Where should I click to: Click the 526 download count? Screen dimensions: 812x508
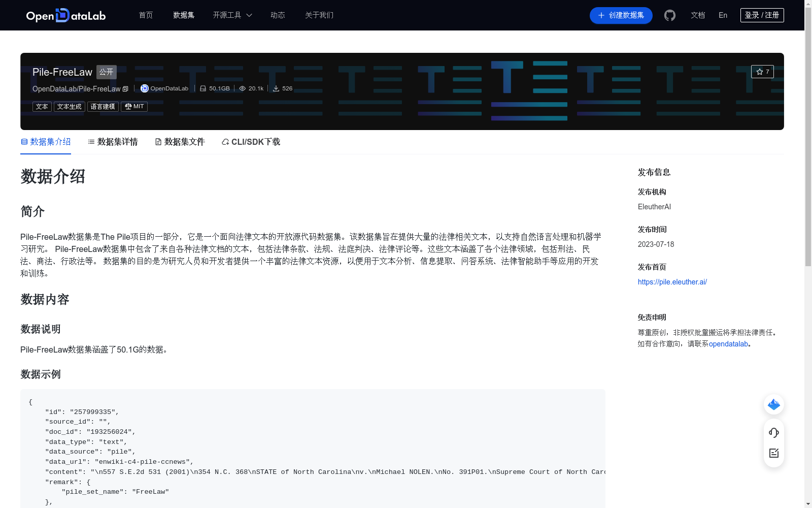287,88
